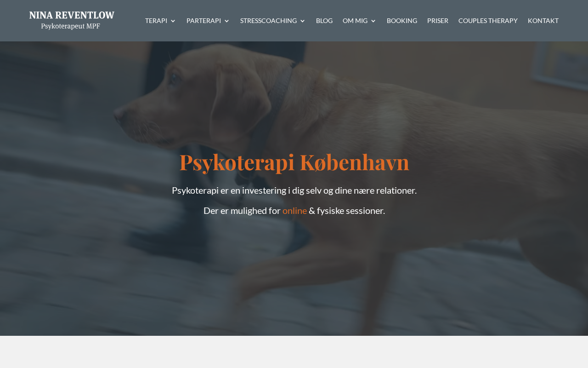Go to the Kontakt page
This screenshot has height=368, width=588.
point(543,21)
